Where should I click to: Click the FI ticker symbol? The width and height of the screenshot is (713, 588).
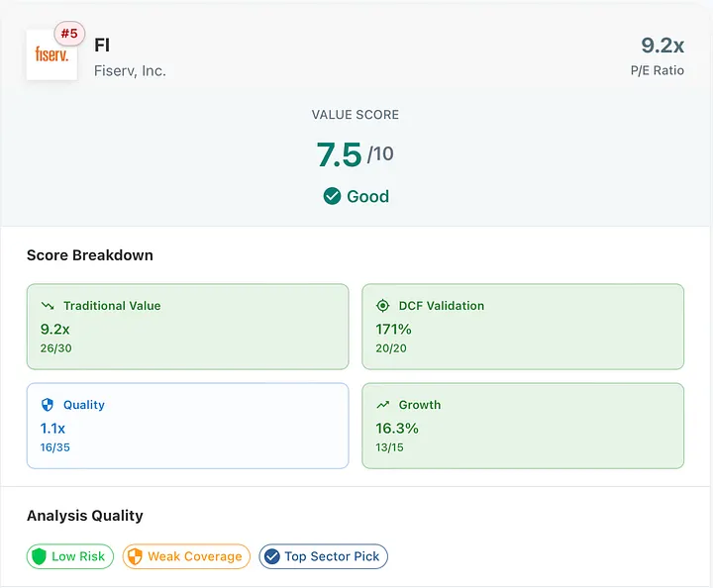(102, 45)
